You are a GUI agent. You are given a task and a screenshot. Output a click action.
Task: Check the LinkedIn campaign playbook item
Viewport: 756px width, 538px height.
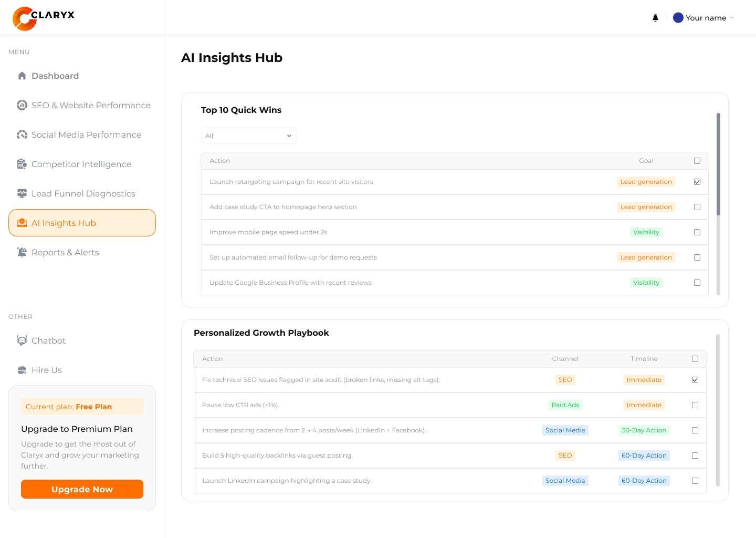tap(695, 480)
